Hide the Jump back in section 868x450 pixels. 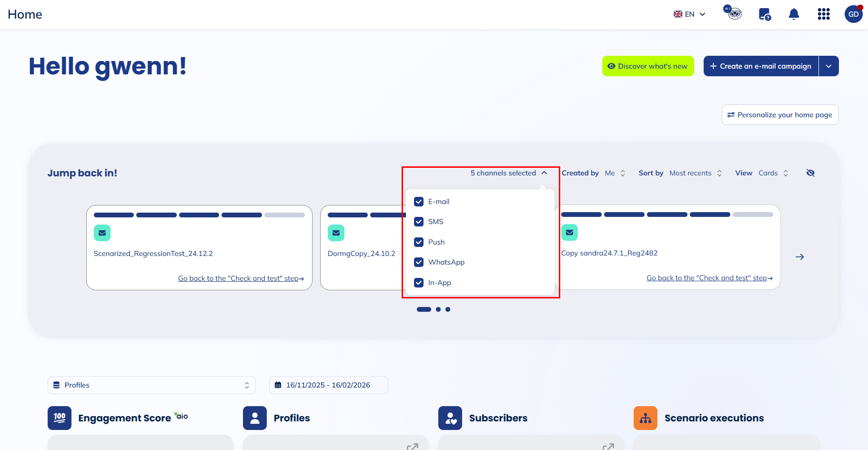[x=810, y=173]
